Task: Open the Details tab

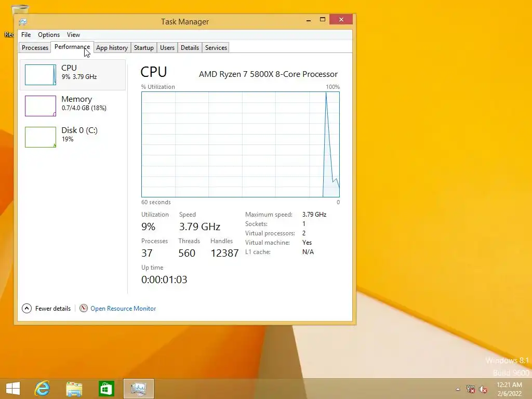Action: click(x=190, y=47)
